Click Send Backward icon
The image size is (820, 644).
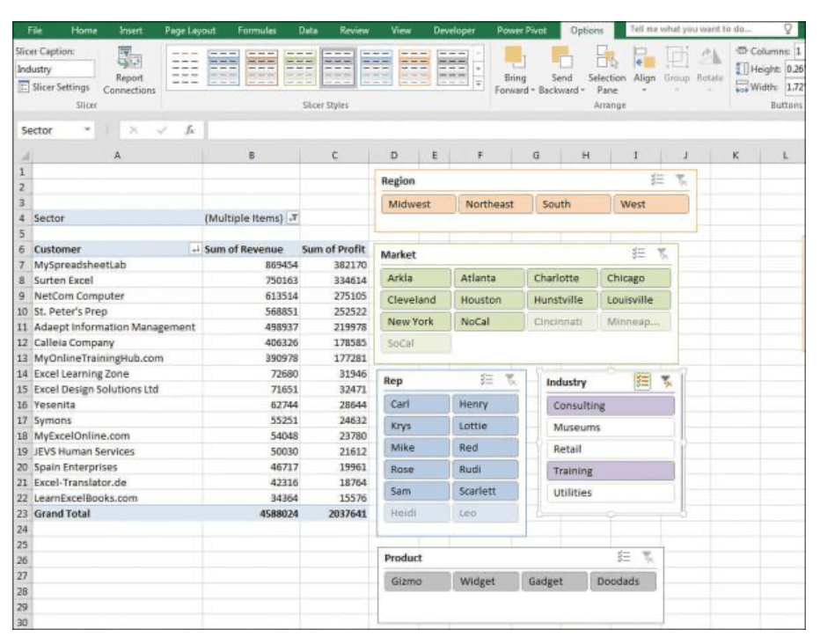coord(561,58)
